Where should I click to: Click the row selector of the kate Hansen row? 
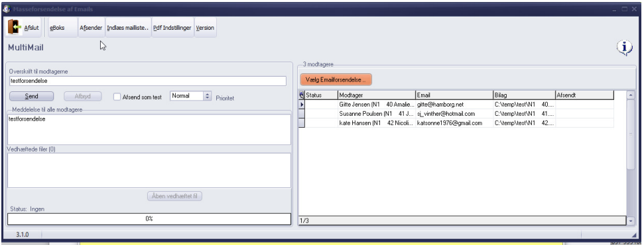click(x=302, y=122)
